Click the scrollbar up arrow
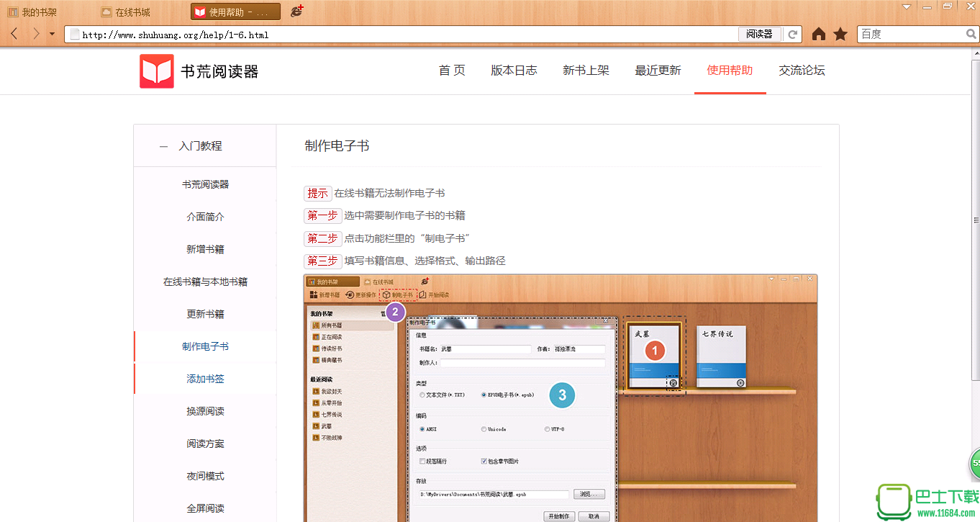 click(x=975, y=54)
